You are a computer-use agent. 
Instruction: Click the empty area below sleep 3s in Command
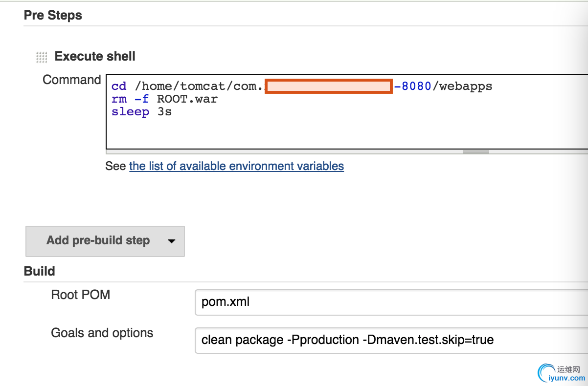pos(294,133)
